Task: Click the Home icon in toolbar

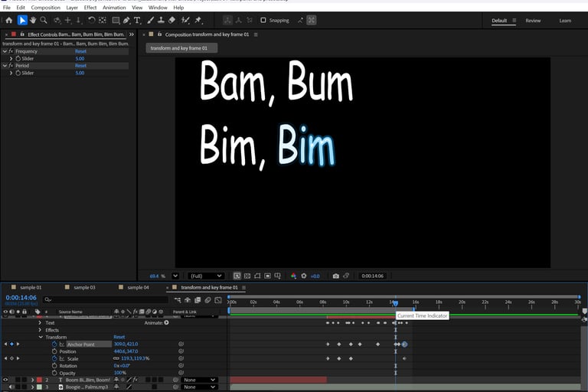Action: click(x=9, y=21)
